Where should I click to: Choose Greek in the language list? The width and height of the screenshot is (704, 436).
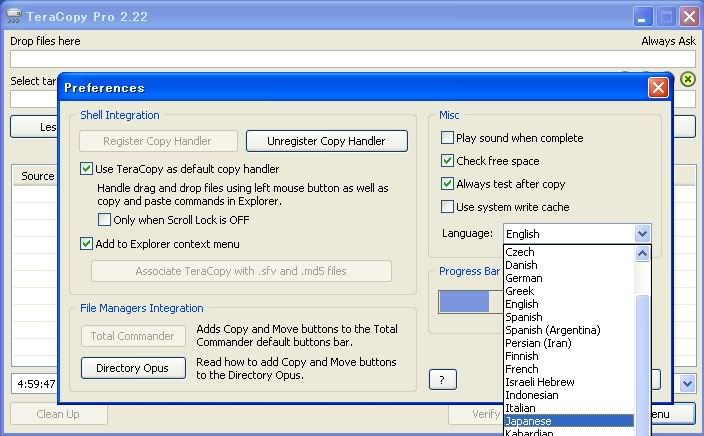coord(569,291)
